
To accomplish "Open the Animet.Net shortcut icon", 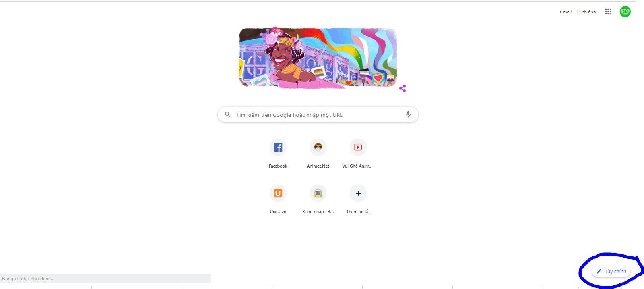I will (x=318, y=147).
